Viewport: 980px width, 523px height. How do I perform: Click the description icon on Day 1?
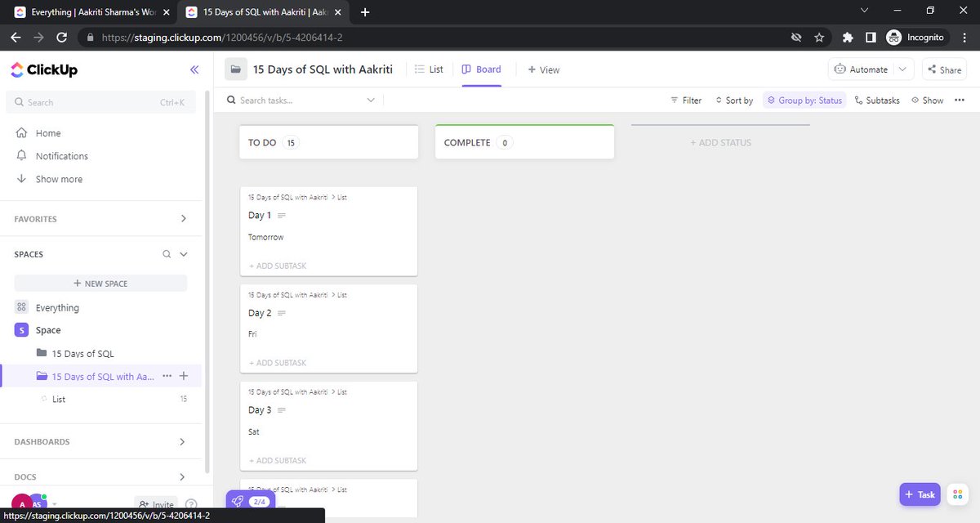(x=282, y=216)
